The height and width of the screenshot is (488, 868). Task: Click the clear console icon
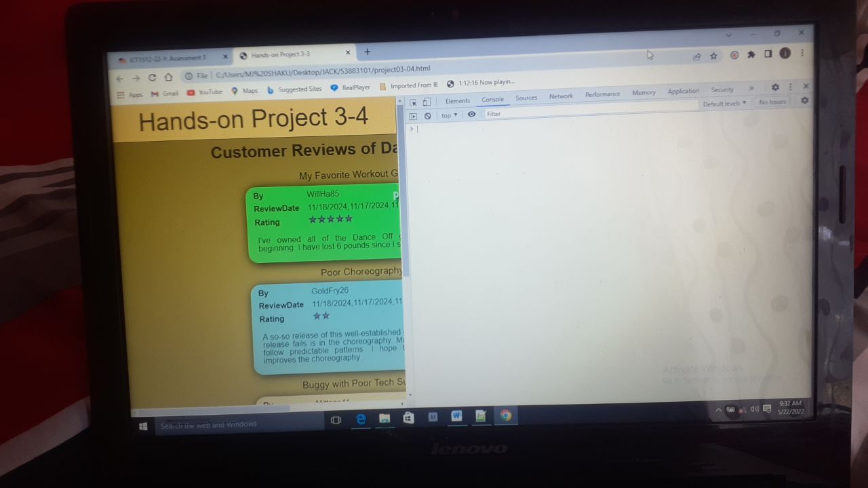point(428,115)
